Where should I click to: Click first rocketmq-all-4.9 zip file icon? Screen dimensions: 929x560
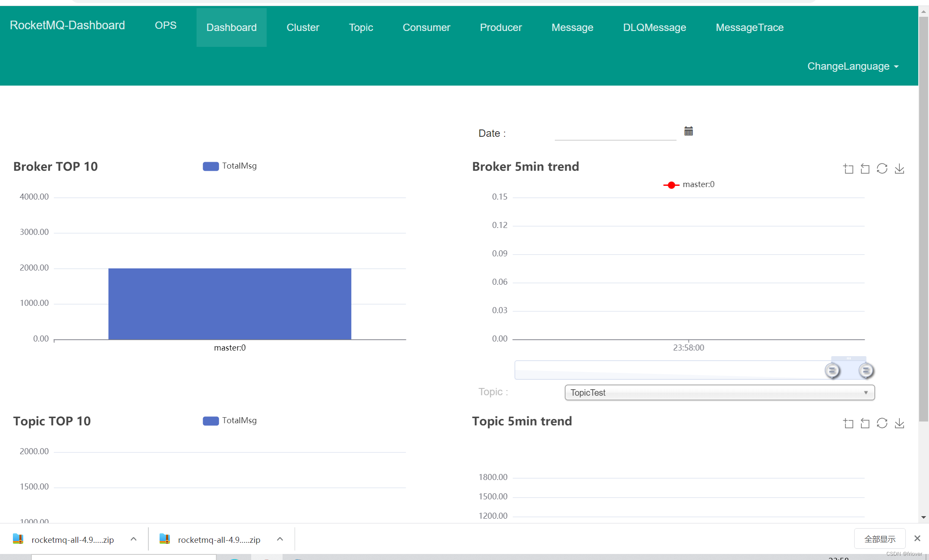click(x=18, y=538)
